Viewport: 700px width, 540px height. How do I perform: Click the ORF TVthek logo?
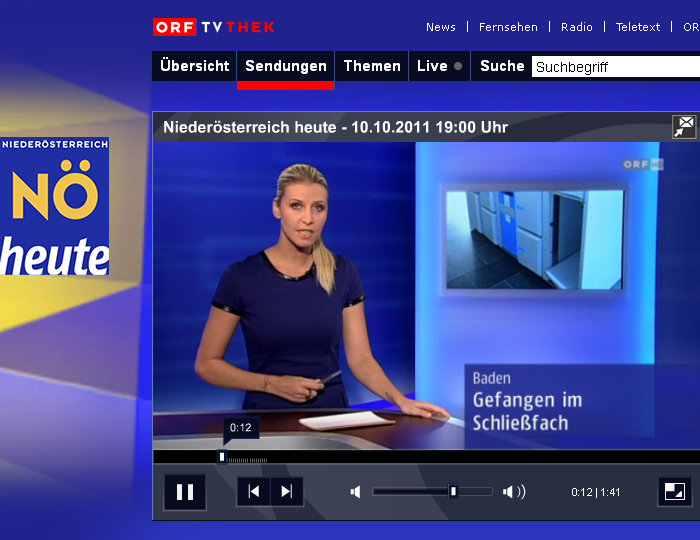214,27
